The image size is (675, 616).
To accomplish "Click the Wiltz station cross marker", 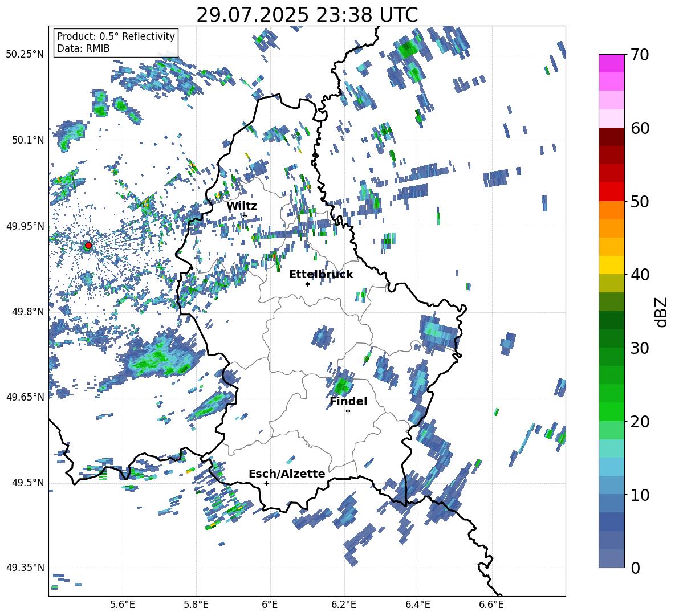I will click(245, 215).
